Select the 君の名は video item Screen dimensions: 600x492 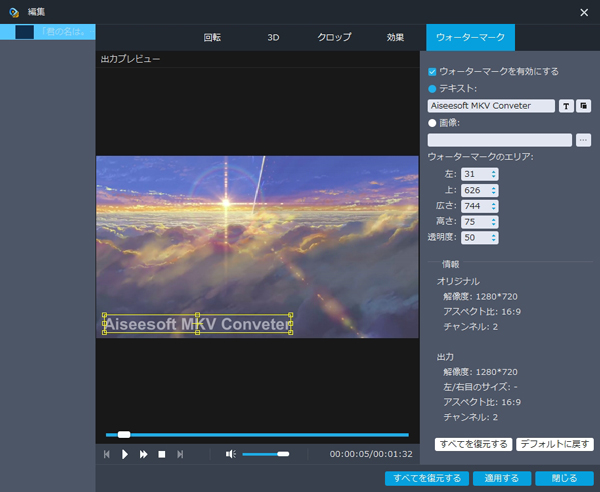pyautogui.click(x=48, y=32)
